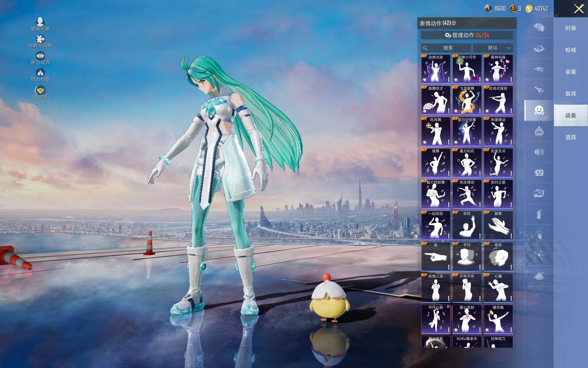This screenshot has width=588, height=368.
Task: Toggle the 展示设置 eye display settings
Action: [40, 58]
